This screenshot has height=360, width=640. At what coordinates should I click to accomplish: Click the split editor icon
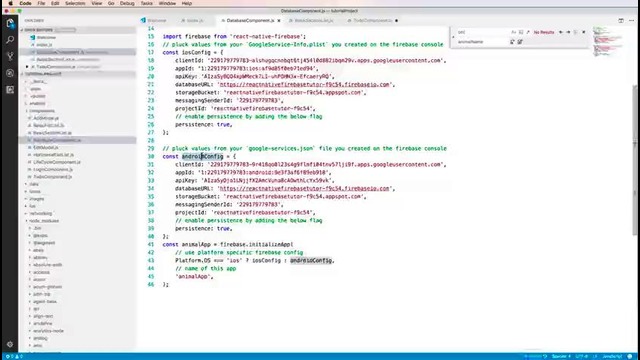click(620, 20)
